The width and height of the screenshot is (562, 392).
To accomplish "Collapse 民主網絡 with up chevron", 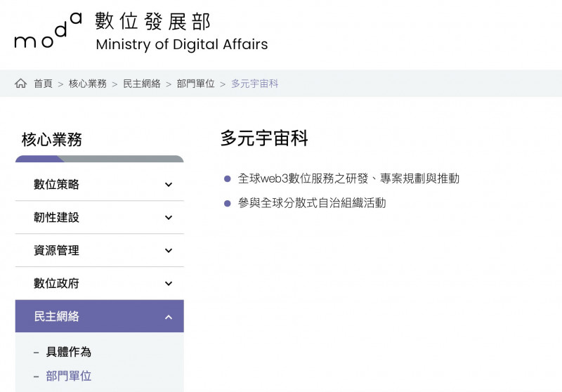I will click(169, 317).
